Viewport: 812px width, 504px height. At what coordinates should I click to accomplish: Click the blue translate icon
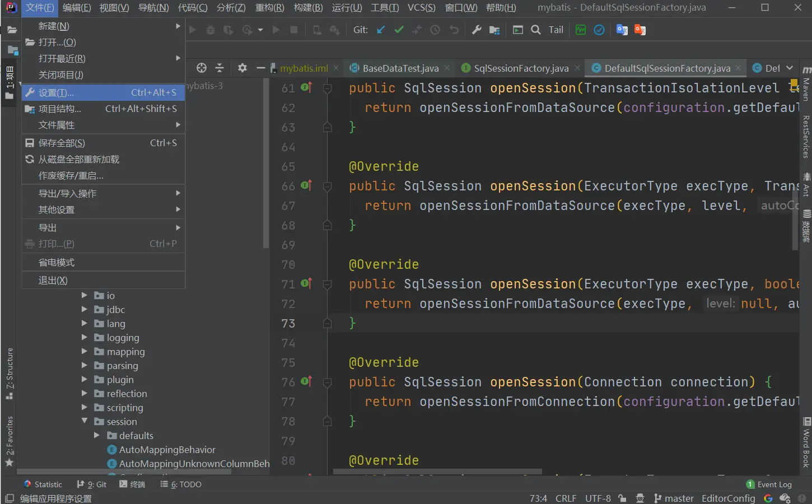tap(622, 30)
